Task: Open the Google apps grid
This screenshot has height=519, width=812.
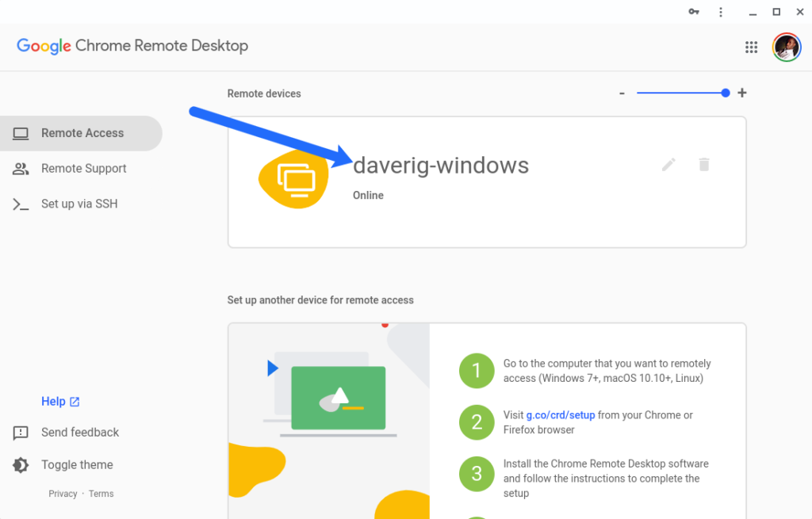Action: (751, 47)
